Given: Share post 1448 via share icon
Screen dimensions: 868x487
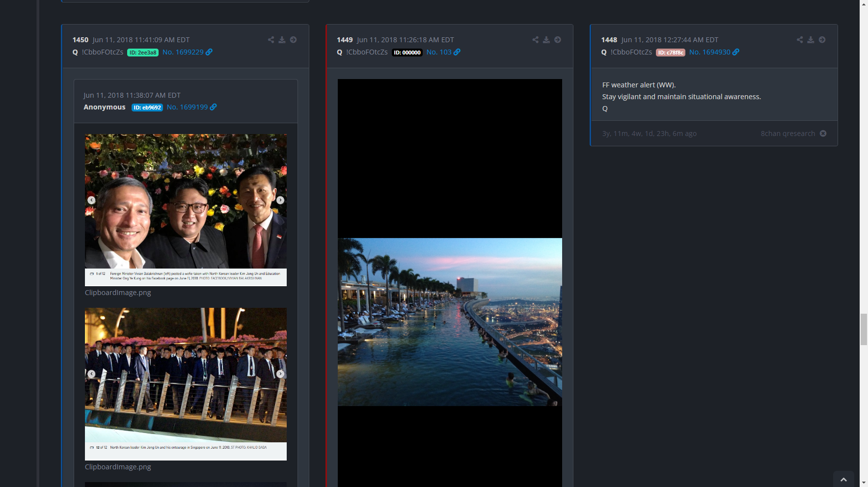Looking at the screenshot, I should 800,40.
